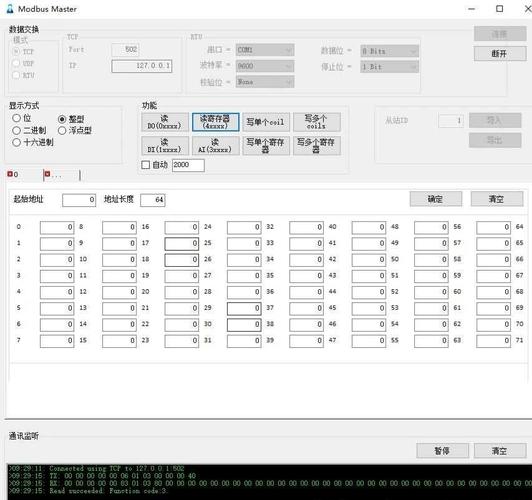
Task: Click 读寄存器 (4xxxx) function button
Action: 216,122
